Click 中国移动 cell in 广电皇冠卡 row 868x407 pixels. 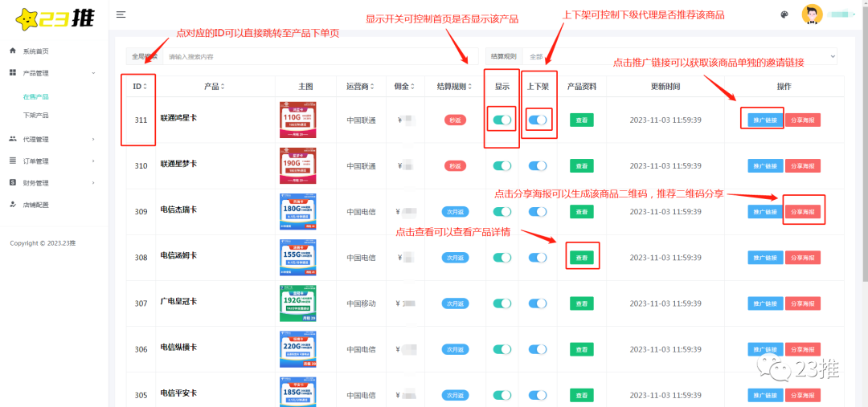tap(361, 303)
